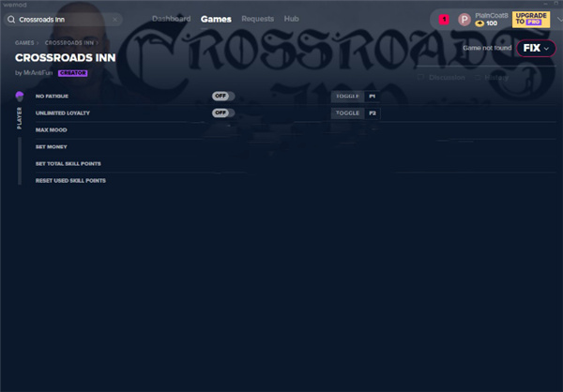Focus the Crossroads Inn search field

point(63,20)
